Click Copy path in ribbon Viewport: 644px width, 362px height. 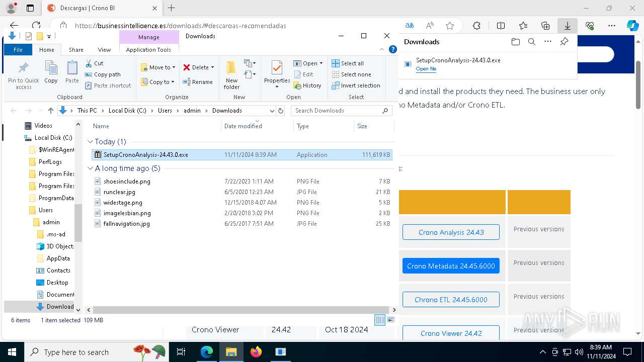103,74
